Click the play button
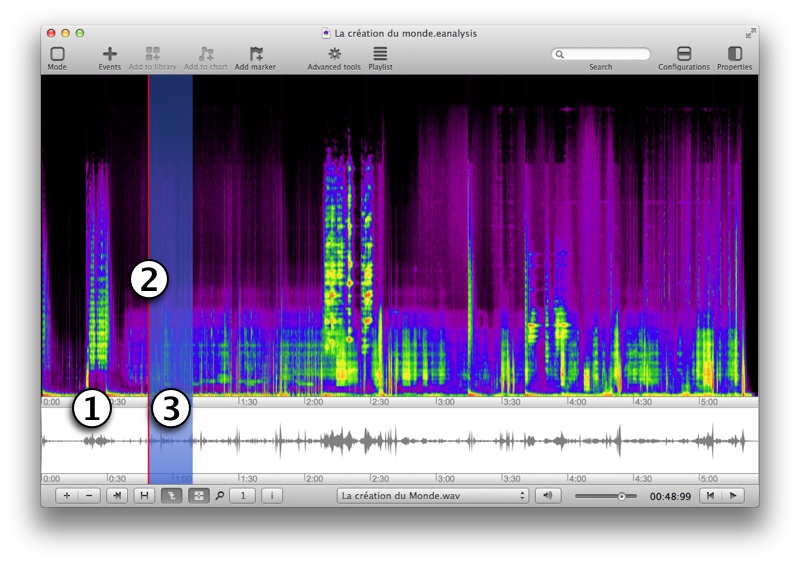 coord(733,496)
